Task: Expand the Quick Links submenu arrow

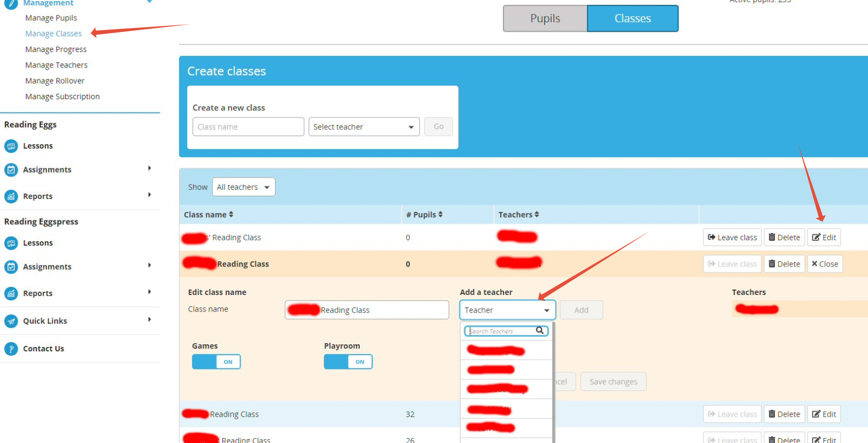Action: pos(150,320)
